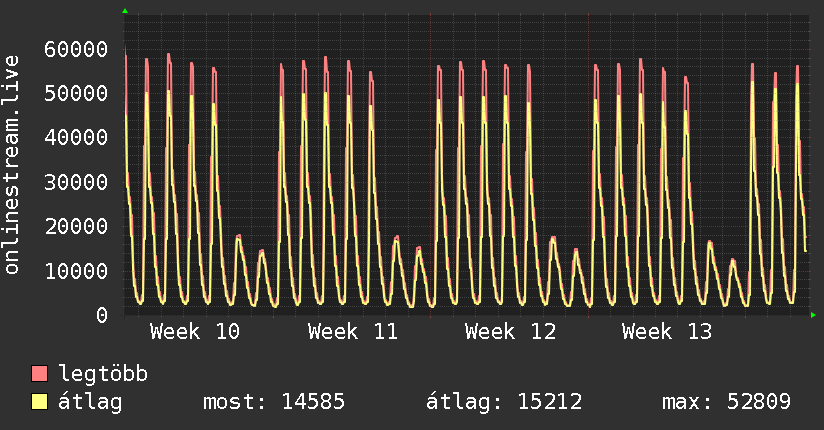
Task: Click the 'átlag' legend label beside yellow swatch
Action: click(x=90, y=402)
